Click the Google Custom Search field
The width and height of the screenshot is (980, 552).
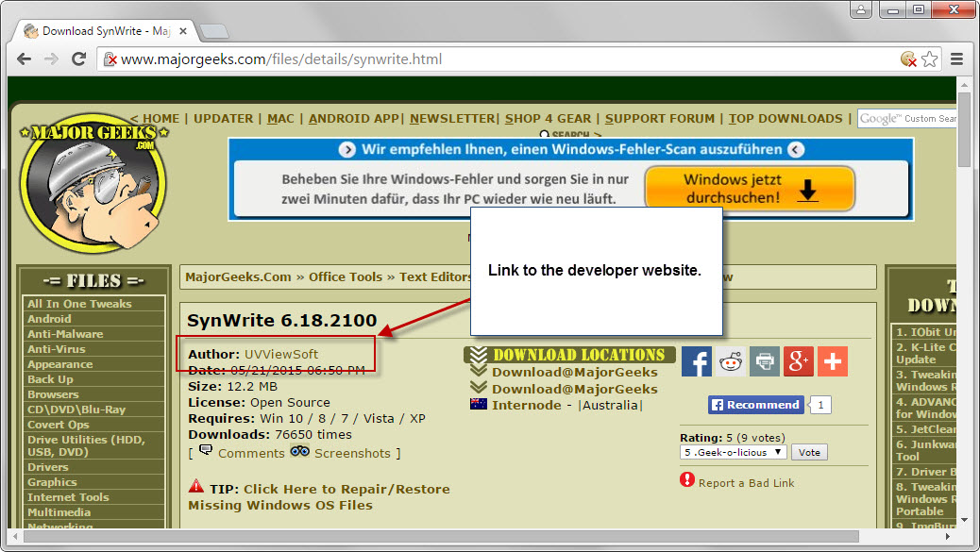[x=907, y=118]
